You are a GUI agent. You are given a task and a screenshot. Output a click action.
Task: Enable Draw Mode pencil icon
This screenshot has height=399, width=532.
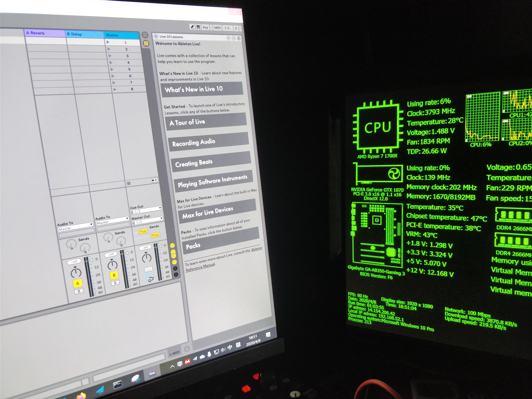(192, 27)
